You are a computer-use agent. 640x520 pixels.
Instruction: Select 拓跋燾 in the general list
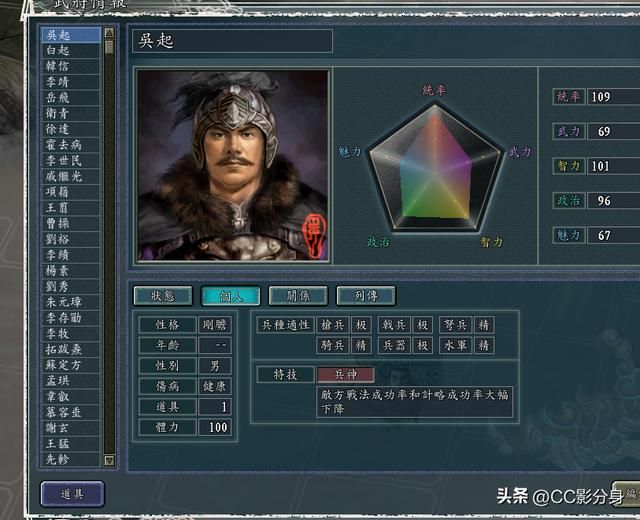[71, 349]
